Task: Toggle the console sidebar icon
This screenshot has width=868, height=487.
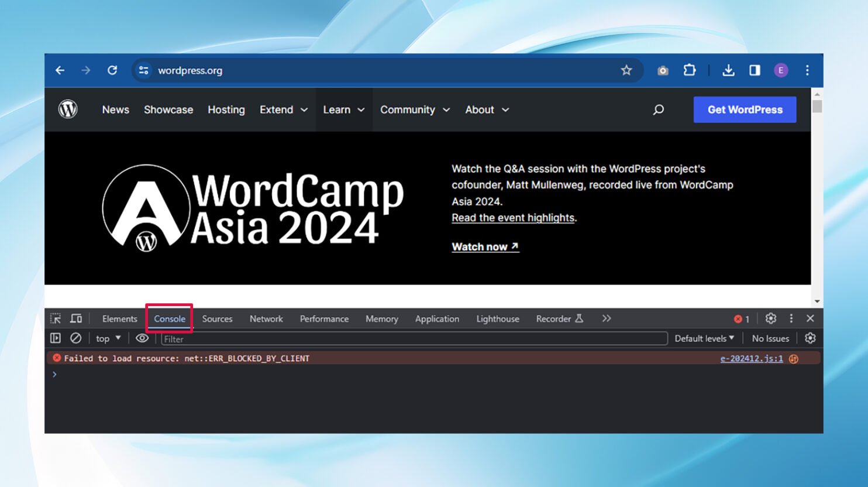Action: pyautogui.click(x=56, y=338)
